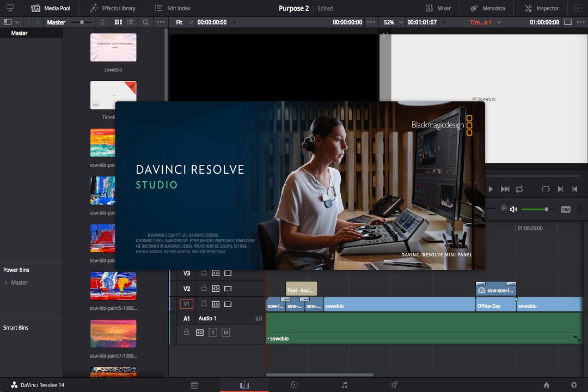Open the bin list layout chevron dropdown

click(17, 22)
